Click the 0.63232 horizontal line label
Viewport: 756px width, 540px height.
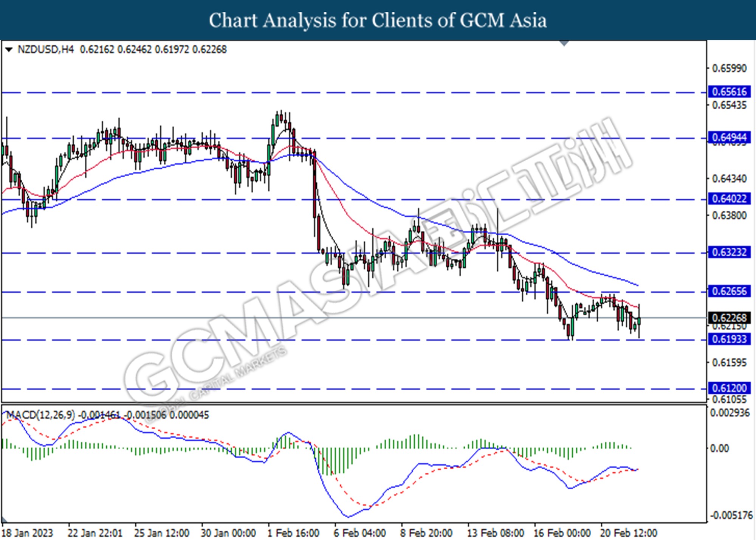tap(729, 252)
